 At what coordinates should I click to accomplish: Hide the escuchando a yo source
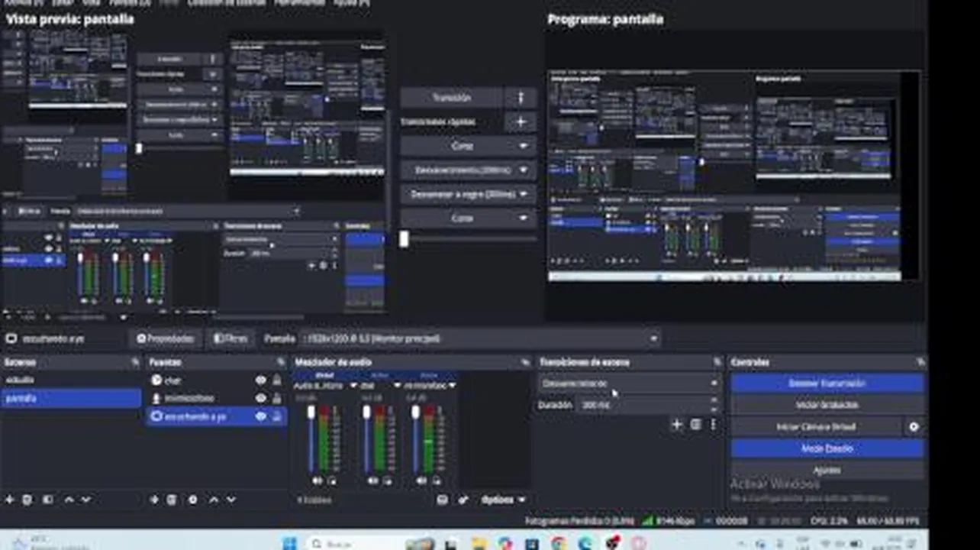coord(261,416)
